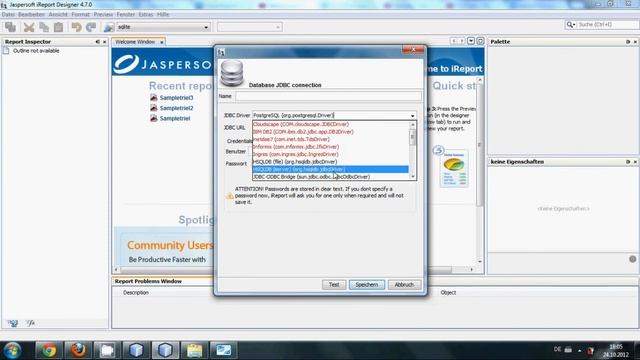Open the Fenster menu

[126, 14]
